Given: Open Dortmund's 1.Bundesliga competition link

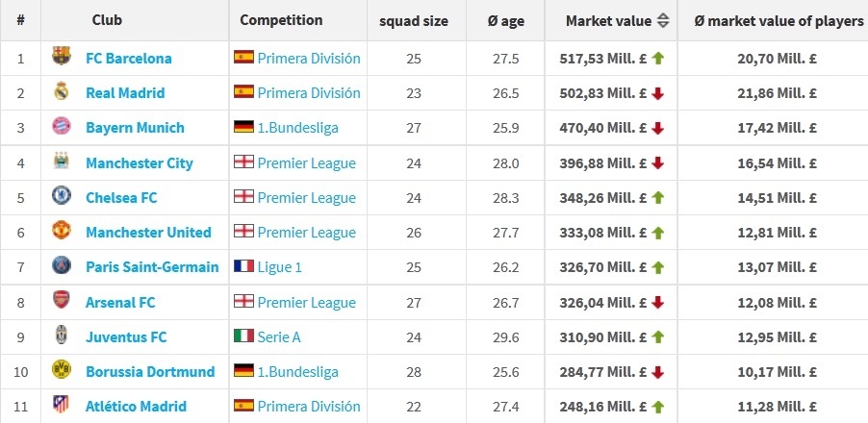Looking at the screenshot, I should [x=297, y=371].
